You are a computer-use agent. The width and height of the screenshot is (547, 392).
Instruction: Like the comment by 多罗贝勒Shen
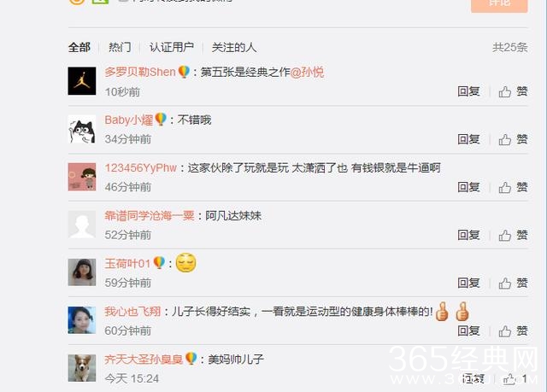tap(513, 91)
